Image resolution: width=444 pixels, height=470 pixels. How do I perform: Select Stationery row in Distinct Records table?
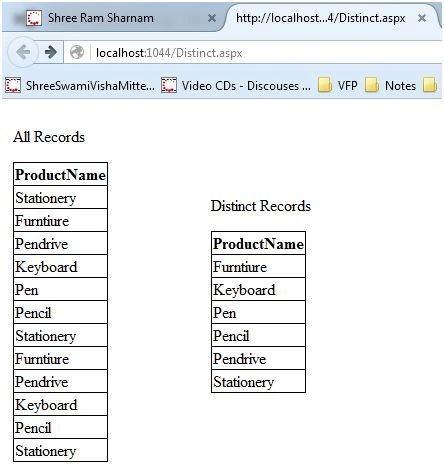point(258,381)
